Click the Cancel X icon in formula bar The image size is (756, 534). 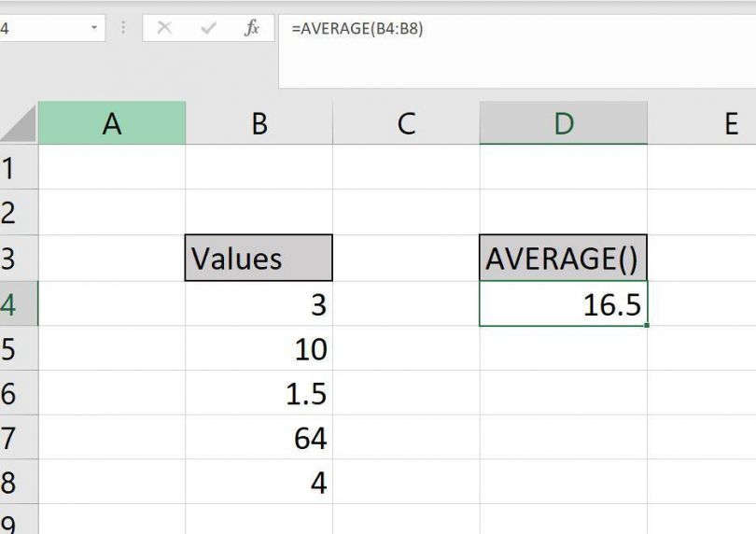164,28
